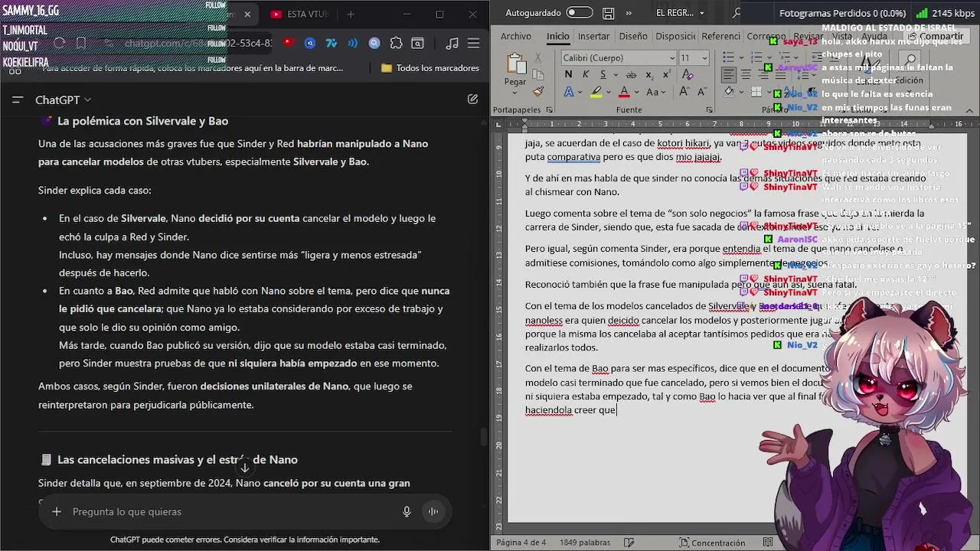Click the 1849 palabras word count
Viewport: 980px width, 551px height.
[x=585, y=543]
